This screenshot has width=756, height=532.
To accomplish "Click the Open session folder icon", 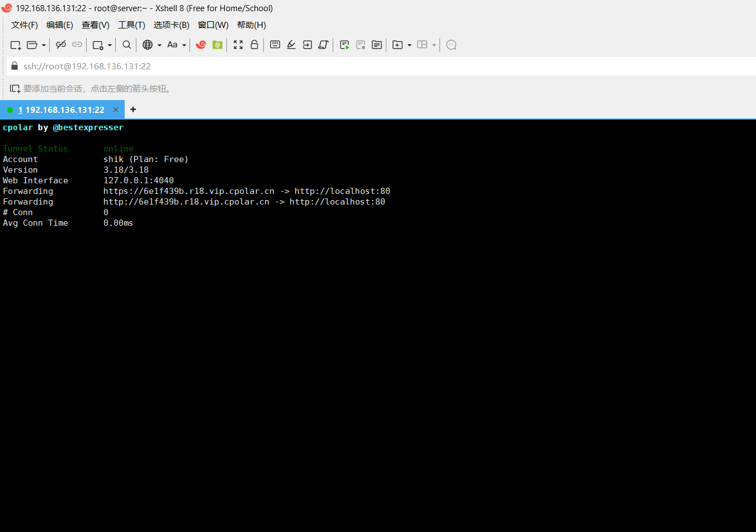I will tap(32, 45).
